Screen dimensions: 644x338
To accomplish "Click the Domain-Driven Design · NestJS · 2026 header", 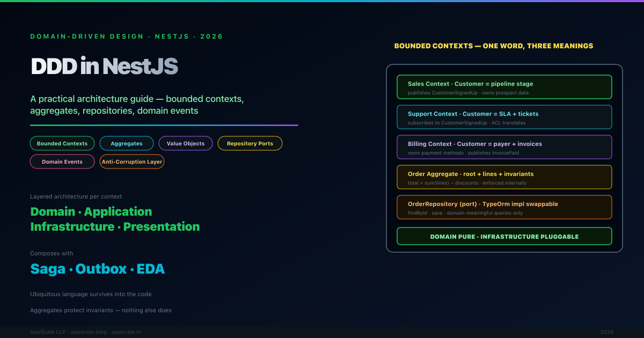I will tap(126, 36).
